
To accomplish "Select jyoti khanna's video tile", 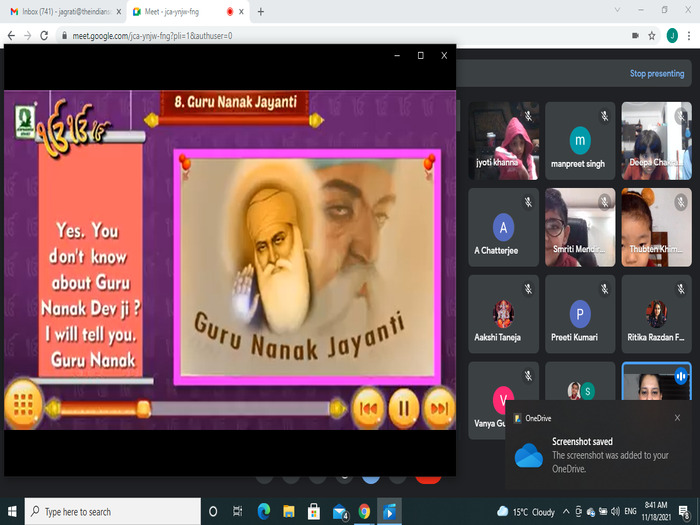I will pyautogui.click(x=504, y=141).
